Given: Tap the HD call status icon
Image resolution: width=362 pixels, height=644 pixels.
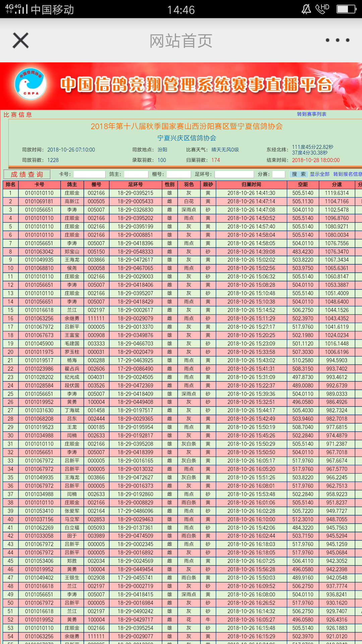Looking at the screenshot, I should click(322, 9).
